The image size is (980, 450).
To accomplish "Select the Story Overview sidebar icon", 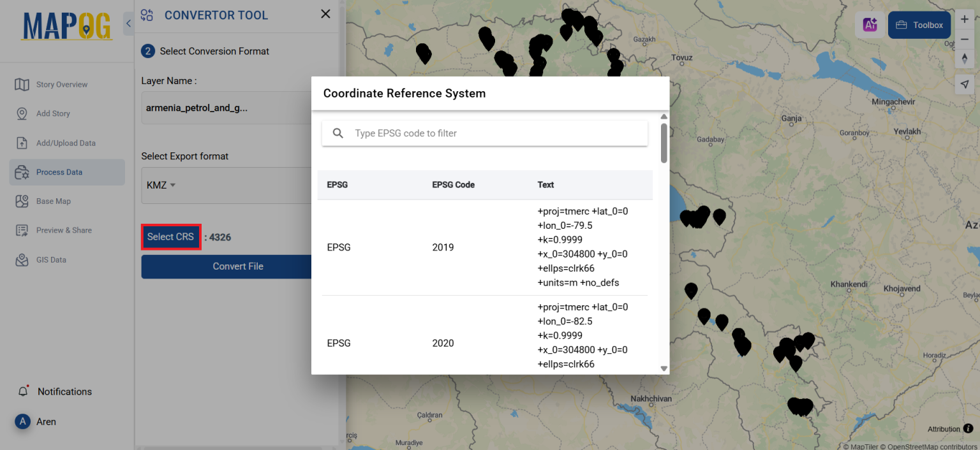I will pyautogui.click(x=22, y=84).
